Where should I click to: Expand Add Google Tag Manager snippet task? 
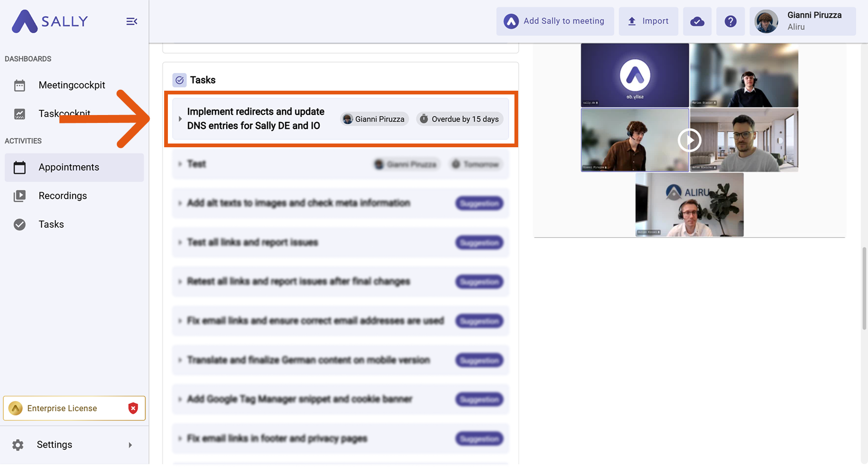[x=180, y=399]
